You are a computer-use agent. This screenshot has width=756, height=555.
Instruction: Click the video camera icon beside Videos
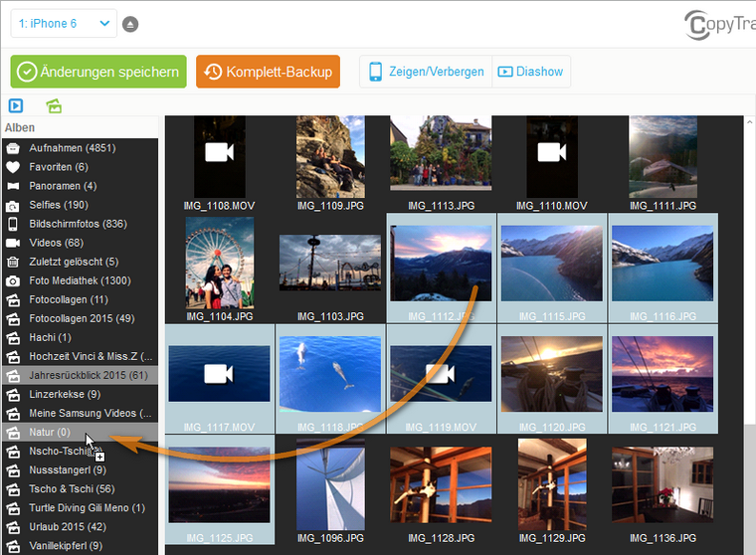(13, 243)
